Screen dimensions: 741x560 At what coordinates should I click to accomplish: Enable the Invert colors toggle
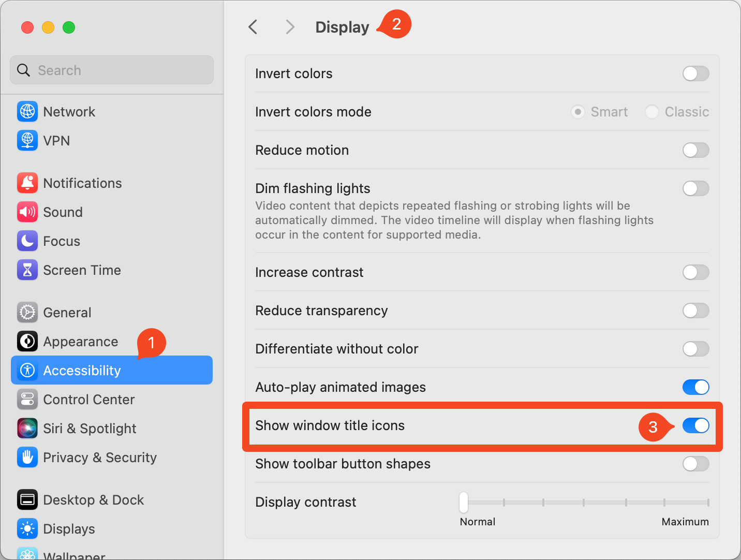695,73
